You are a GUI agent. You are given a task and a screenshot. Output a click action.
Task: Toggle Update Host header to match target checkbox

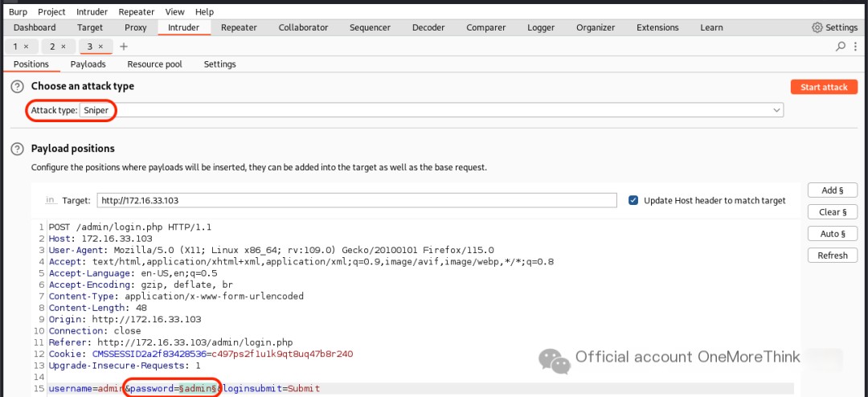click(633, 200)
